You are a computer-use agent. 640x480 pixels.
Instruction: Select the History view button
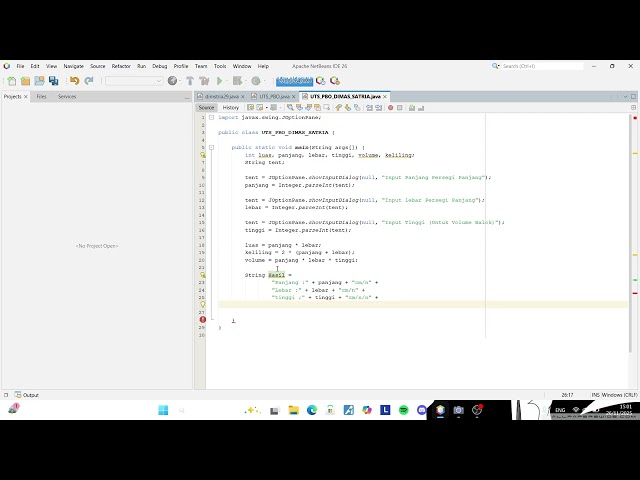[x=231, y=108]
